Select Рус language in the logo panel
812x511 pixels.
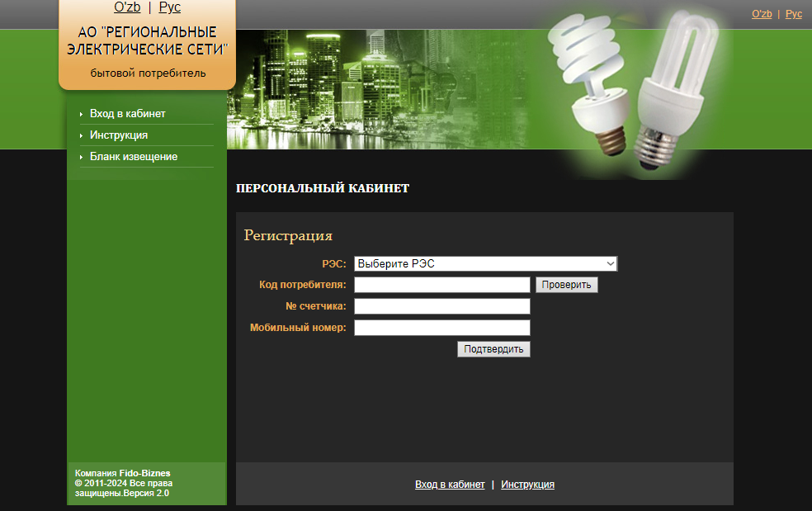[x=169, y=7]
